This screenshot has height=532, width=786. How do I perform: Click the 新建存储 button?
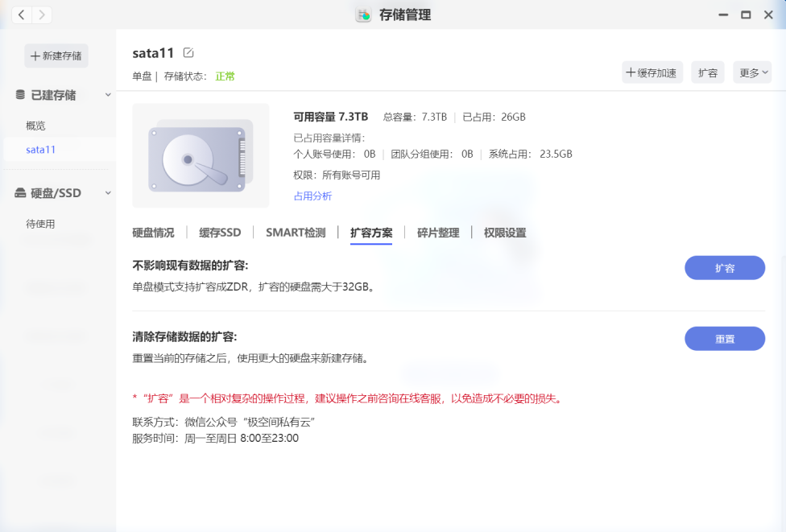click(56, 56)
